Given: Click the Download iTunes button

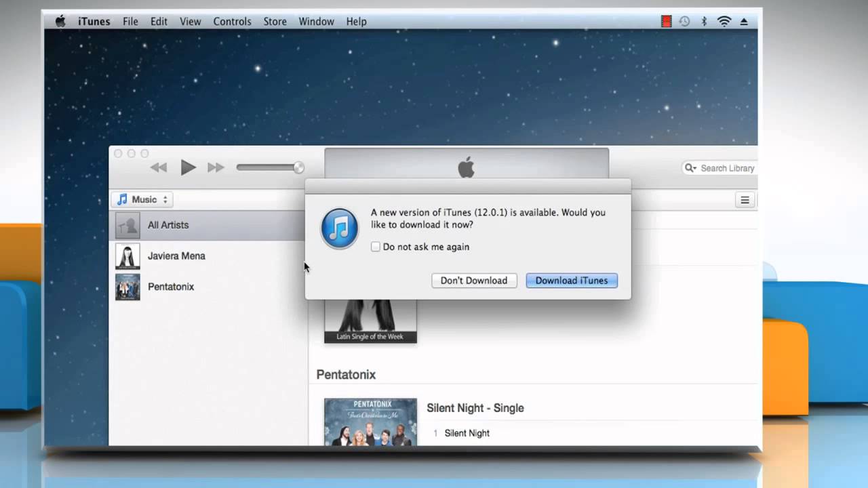Looking at the screenshot, I should [x=572, y=281].
